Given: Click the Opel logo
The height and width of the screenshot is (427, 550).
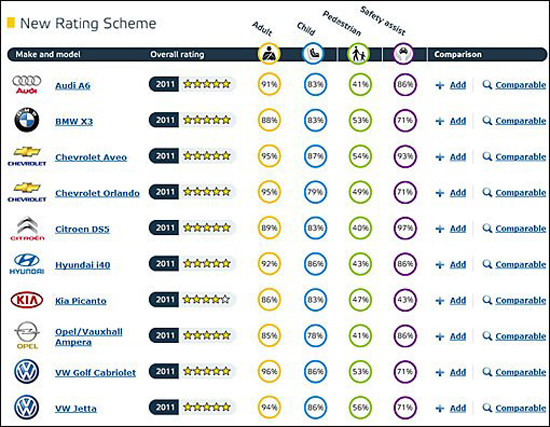Looking at the screenshot, I should pyautogui.click(x=27, y=335).
